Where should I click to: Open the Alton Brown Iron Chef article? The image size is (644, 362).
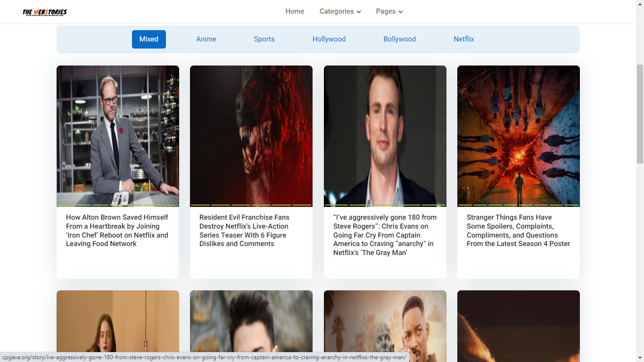(117, 230)
